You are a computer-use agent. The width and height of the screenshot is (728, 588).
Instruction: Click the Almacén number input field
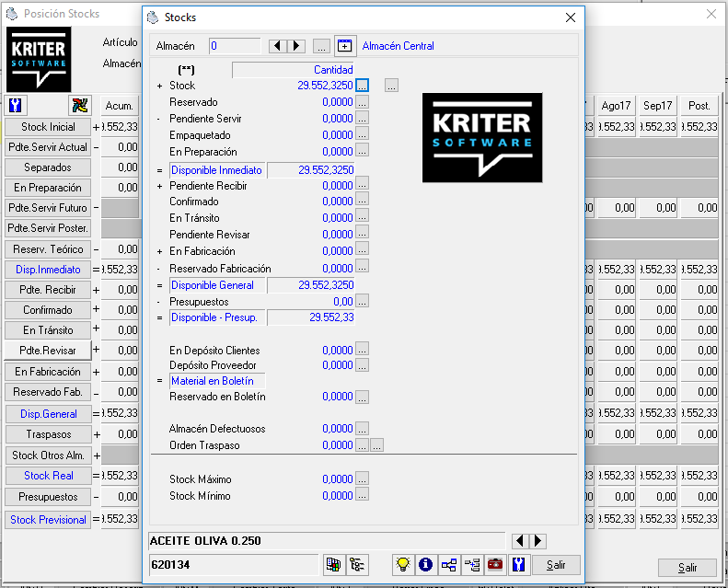pyautogui.click(x=235, y=46)
